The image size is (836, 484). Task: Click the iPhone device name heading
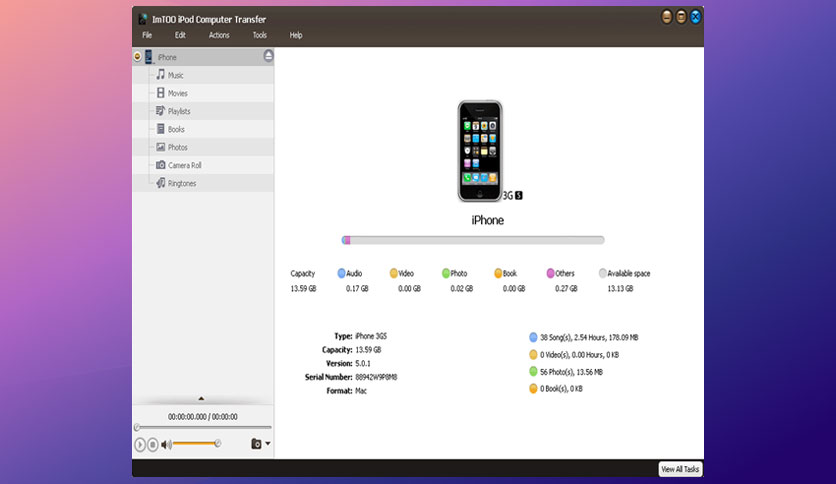487,220
